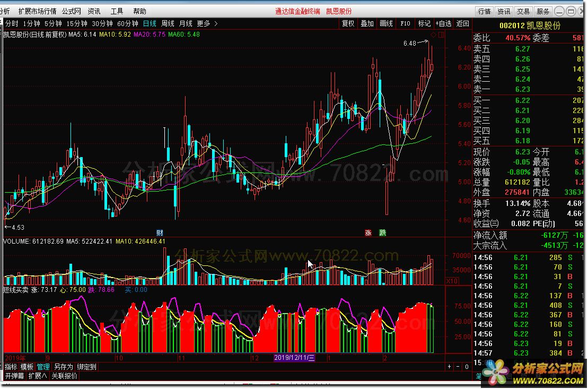Select the 15分钟 period
This screenshot has width=588, height=389.
(77, 24)
